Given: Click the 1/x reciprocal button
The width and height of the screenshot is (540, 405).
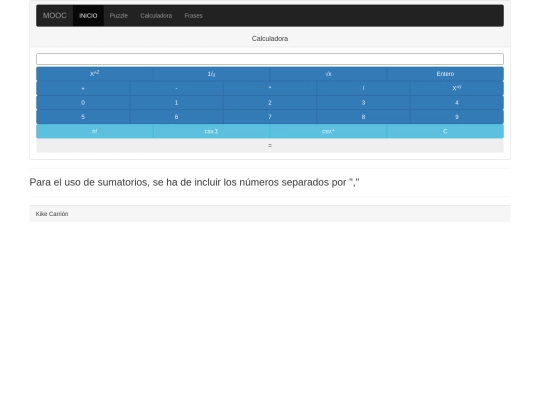Looking at the screenshot, I should coord(211,74).
